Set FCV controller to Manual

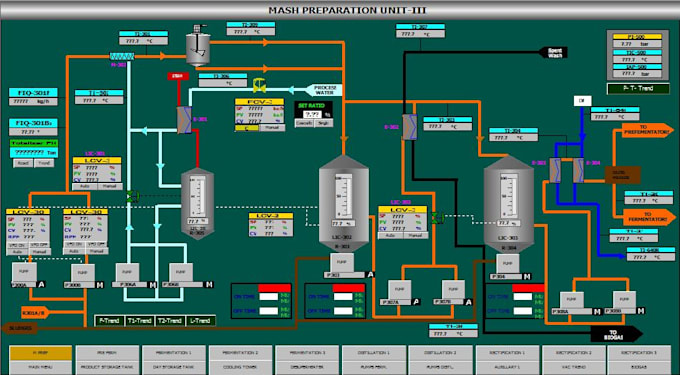[x=272, y=128]
